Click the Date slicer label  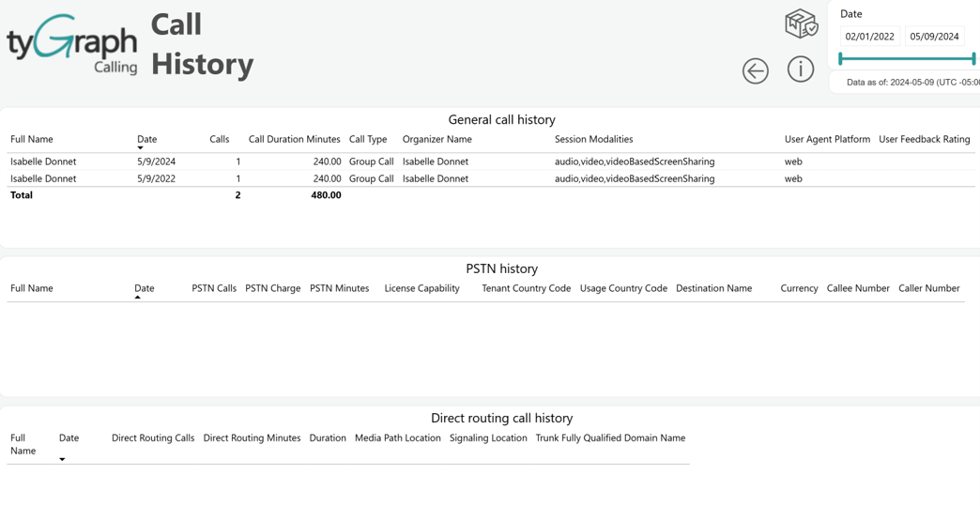(850, 14)
